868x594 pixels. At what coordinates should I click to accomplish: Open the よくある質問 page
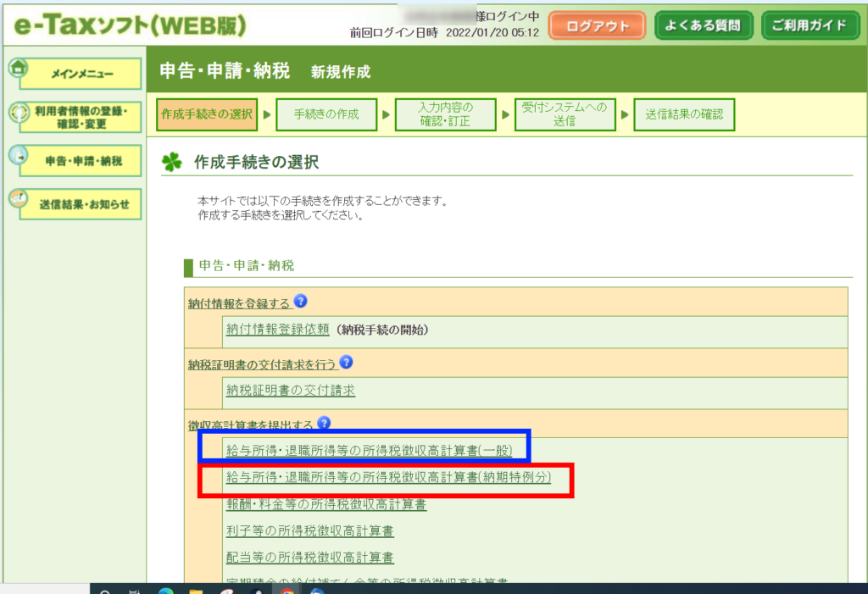click(703, 25)
